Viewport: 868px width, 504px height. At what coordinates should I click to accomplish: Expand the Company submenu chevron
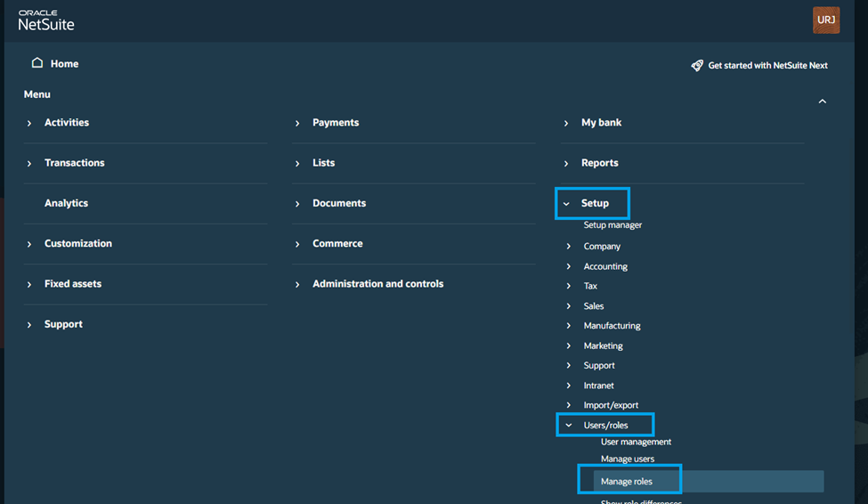click(569, 246)
